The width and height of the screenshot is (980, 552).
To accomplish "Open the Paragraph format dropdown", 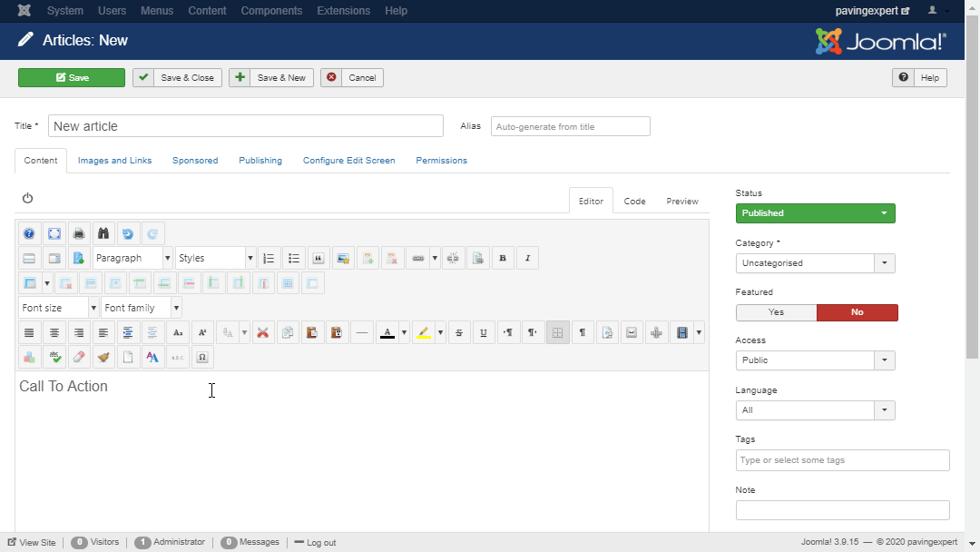I will [x=132, y=258].
